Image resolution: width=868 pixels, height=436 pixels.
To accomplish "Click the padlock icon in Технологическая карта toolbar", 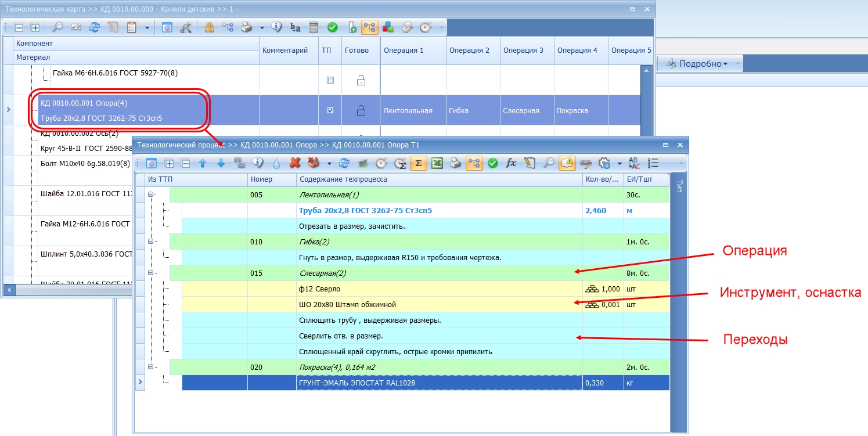I will click(x=209, y=27).
